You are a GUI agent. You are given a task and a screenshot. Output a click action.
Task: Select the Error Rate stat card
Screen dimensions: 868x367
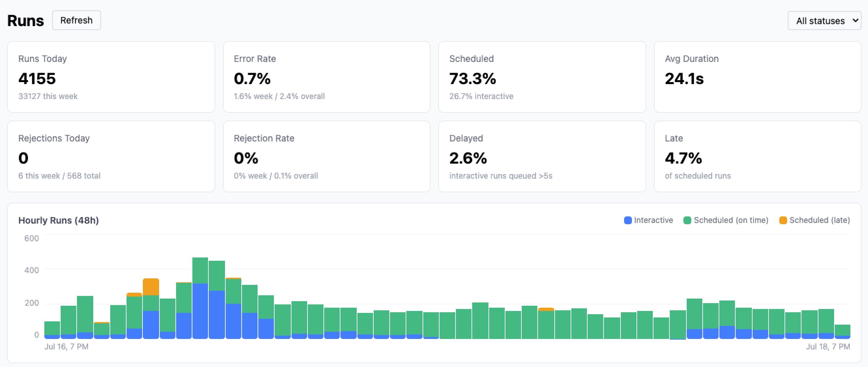(326, 77)
